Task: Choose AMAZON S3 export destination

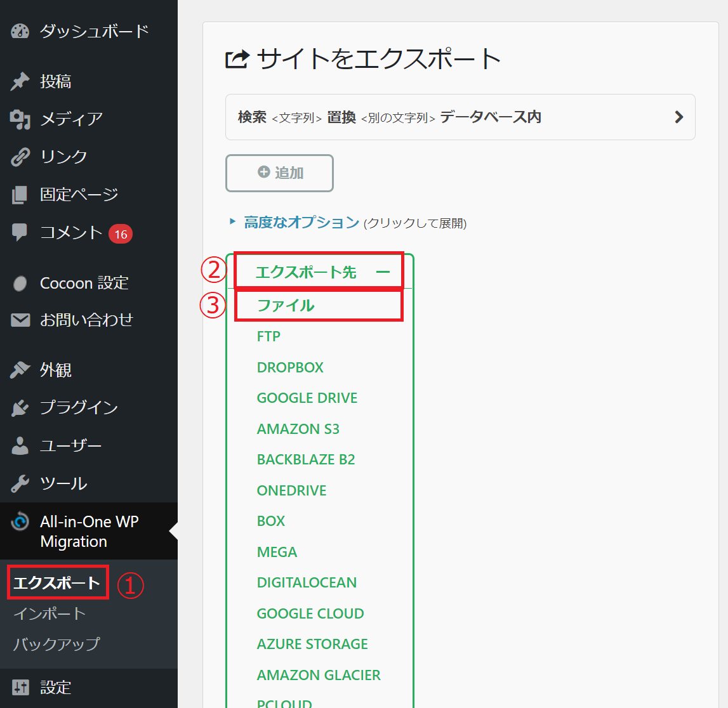Action: point(298,429)
